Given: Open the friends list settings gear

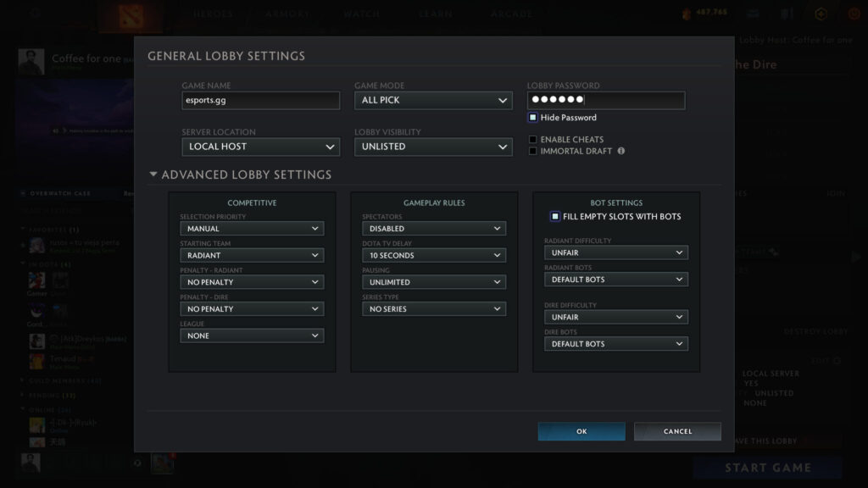Looking at the screenshot, I should point(136,463).
